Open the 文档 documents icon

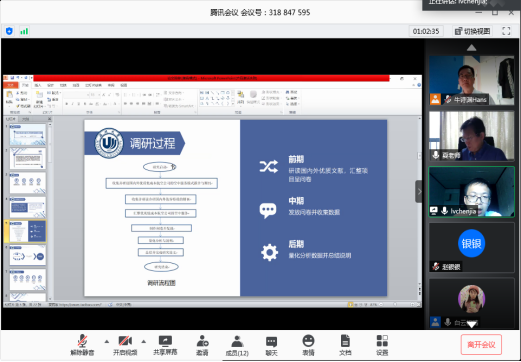(x=345, y=345)
